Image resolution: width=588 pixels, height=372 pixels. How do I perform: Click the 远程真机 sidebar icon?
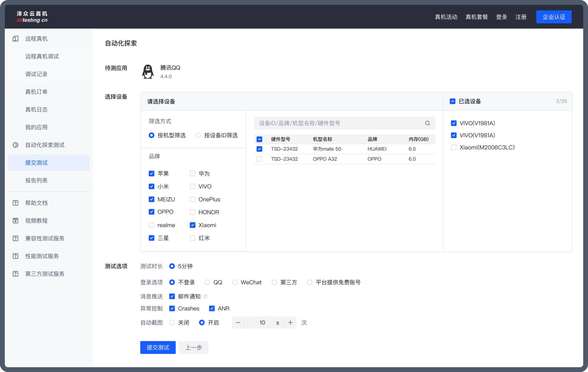(15, 39)
